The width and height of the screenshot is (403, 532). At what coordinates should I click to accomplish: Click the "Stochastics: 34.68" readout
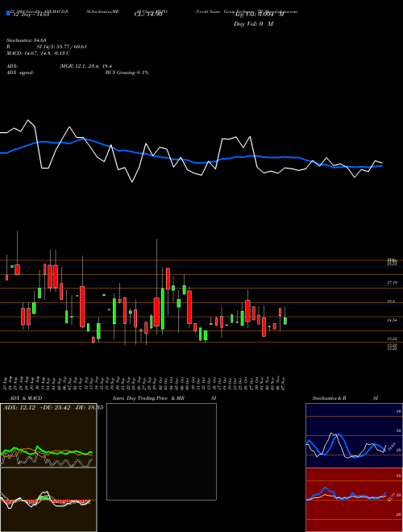[x=26, y=40]
